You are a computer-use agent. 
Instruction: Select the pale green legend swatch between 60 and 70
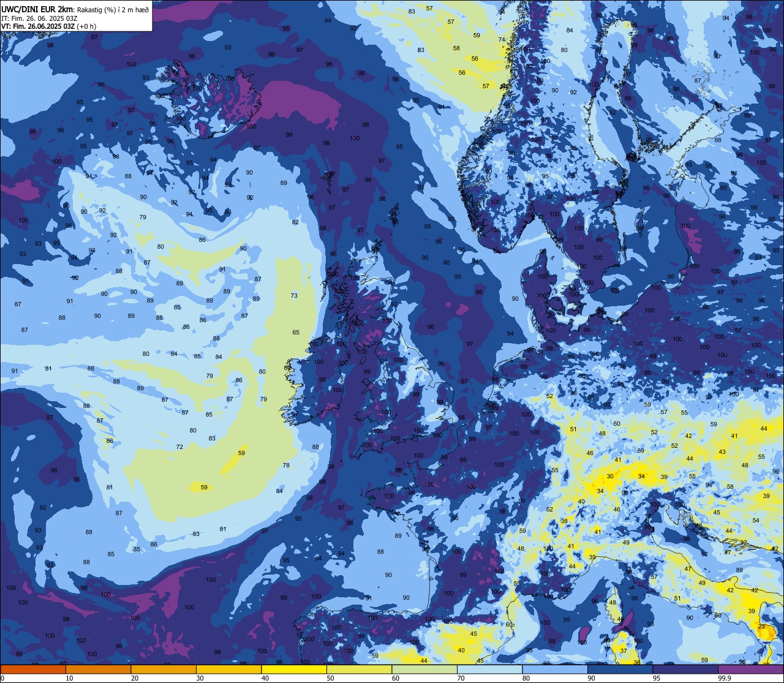point(424,669)
